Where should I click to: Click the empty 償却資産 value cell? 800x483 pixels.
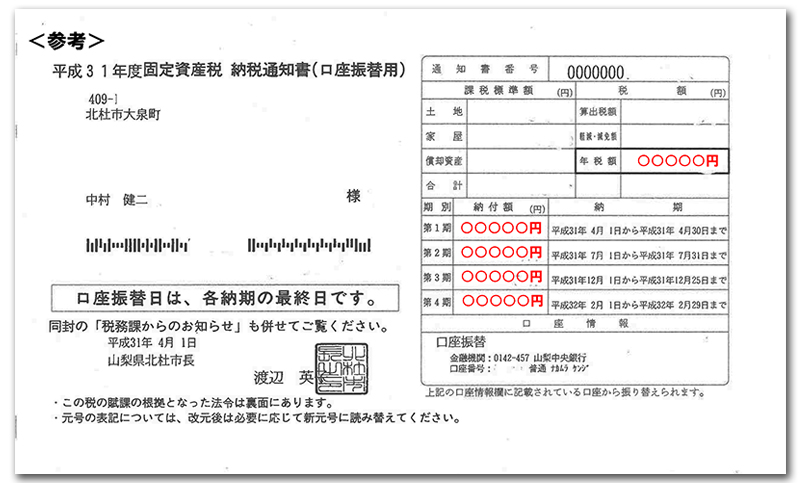click(x=520, y=160)
